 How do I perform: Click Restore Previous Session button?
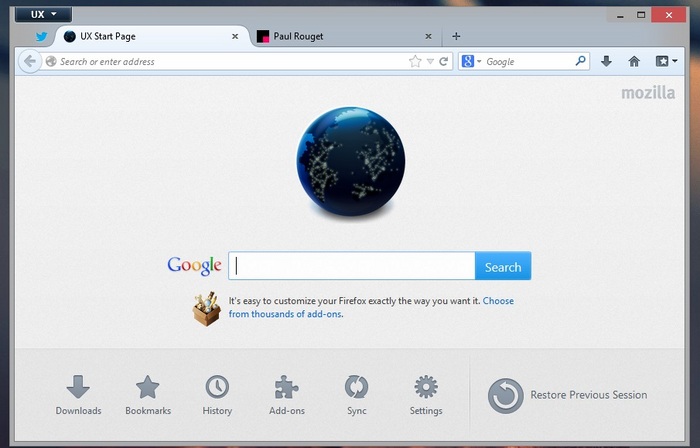[567, 395]
